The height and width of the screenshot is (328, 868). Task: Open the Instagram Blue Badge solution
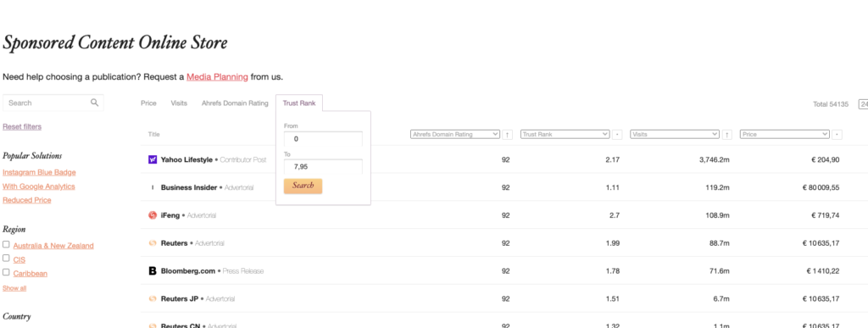click(39, 173)
